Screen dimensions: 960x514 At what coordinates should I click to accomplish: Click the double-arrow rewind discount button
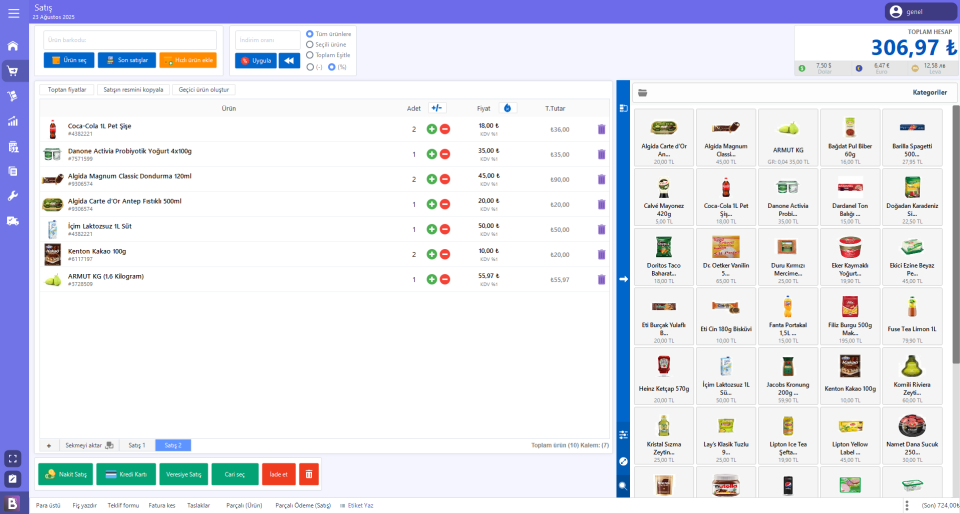click(x=289, y=60)
